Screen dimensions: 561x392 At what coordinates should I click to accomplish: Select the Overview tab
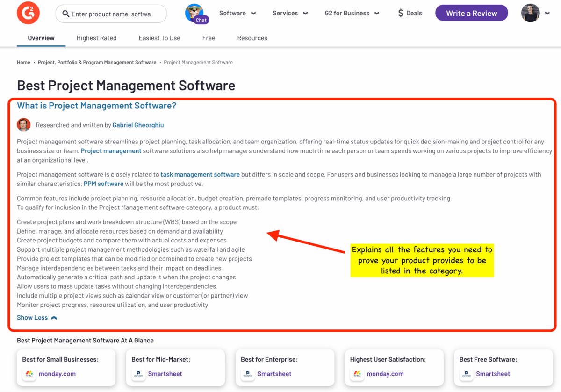coord(41,38)
